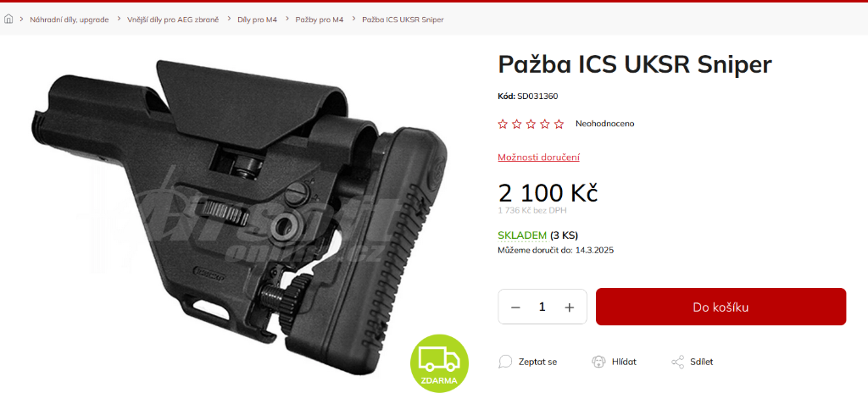Click the third rating star
Viewport: 868px width, 415px height.
(531, 124)
